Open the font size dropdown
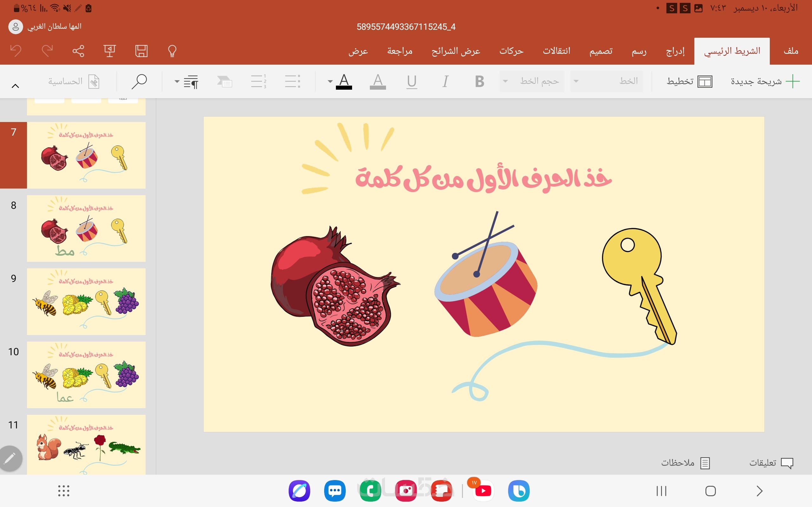Image resolution: width=812 pixels, height=507 pixels. point(532,81)
